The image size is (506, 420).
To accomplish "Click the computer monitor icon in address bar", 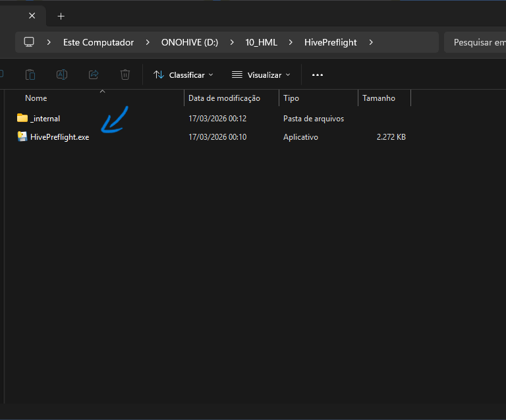I will 29,42.
